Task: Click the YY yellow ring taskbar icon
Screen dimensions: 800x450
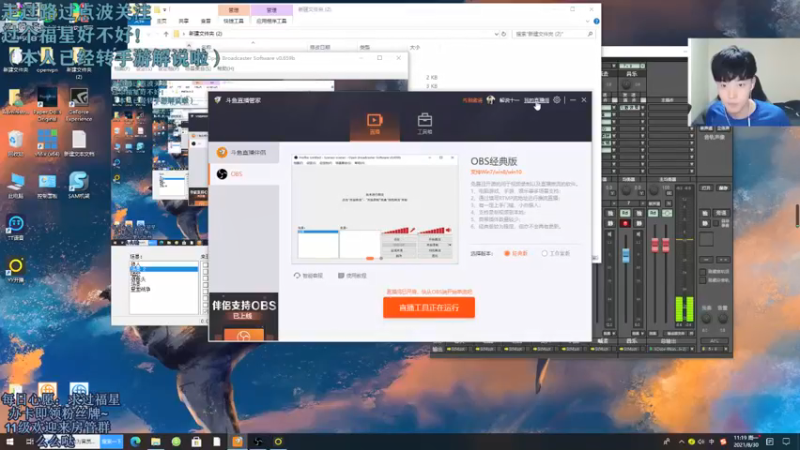Action: (278, 441)
